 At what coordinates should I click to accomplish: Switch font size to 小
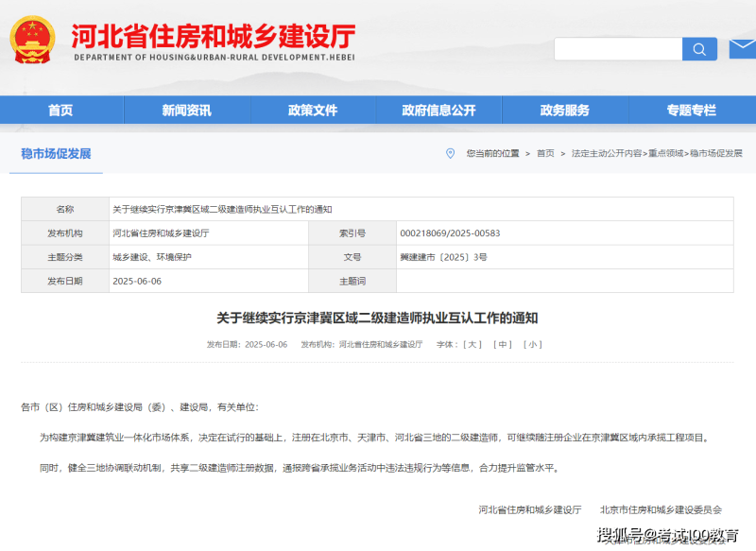[x=532, y=345]
